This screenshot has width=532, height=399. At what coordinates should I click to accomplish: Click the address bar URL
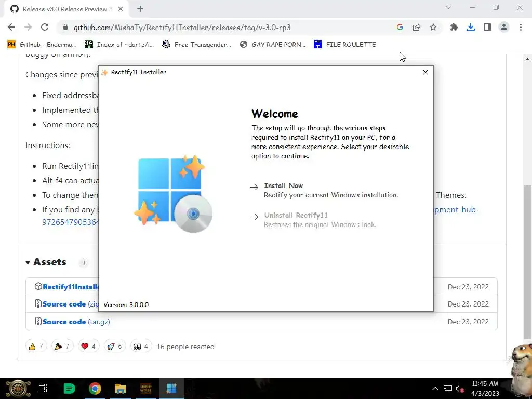(182, 28)
